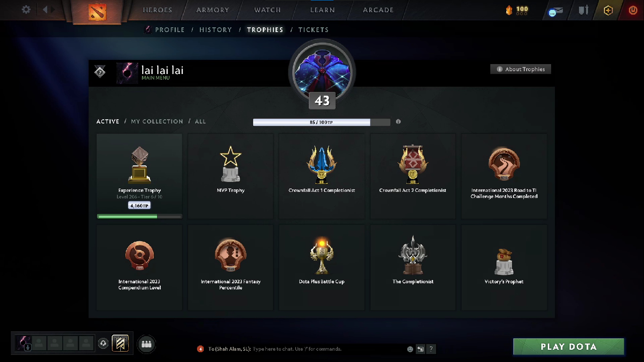This screenshot has height=362, width=644.
Task: Go back using the left arrow
Action: [x=45, y=9]
